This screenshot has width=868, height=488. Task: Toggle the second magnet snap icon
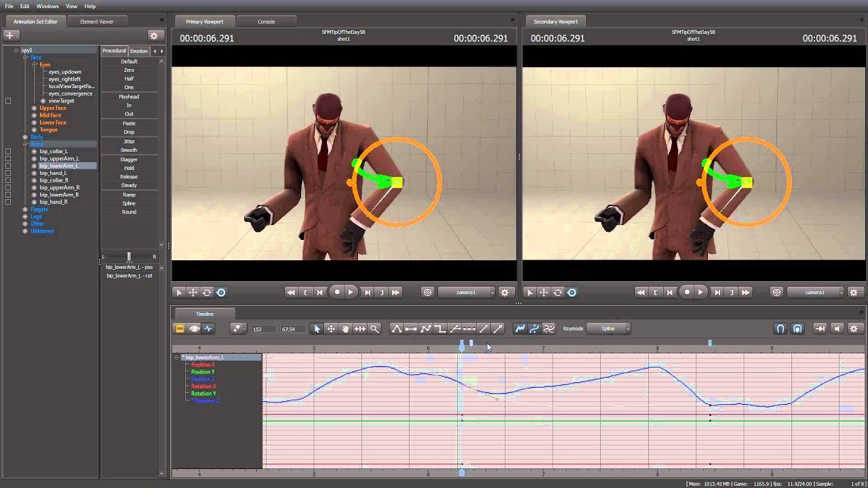(x=797, y=329)
